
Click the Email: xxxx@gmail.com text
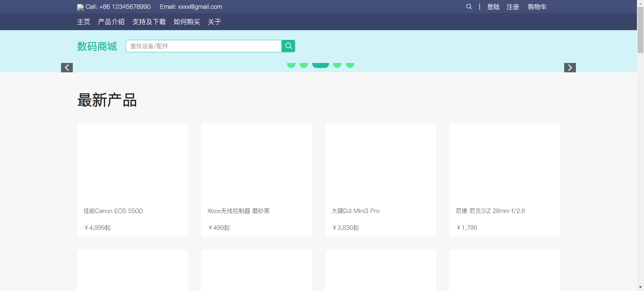(191, 7)
